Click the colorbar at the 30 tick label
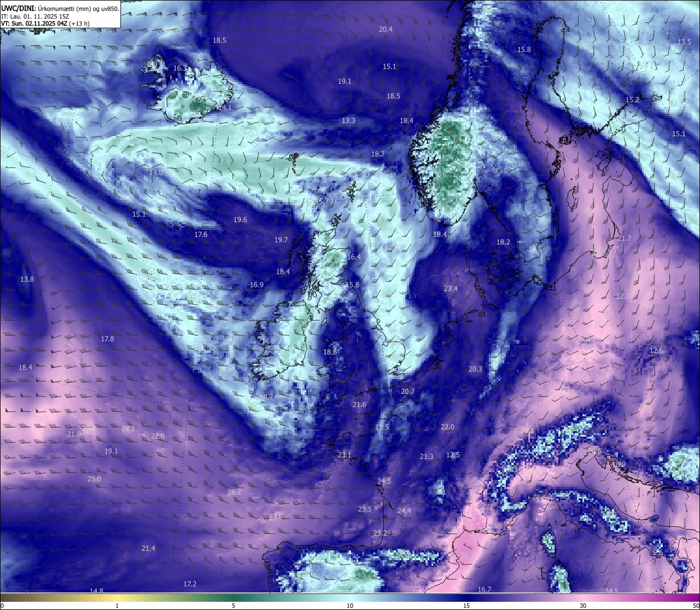700x610 pixels. (x=583, y=606)
